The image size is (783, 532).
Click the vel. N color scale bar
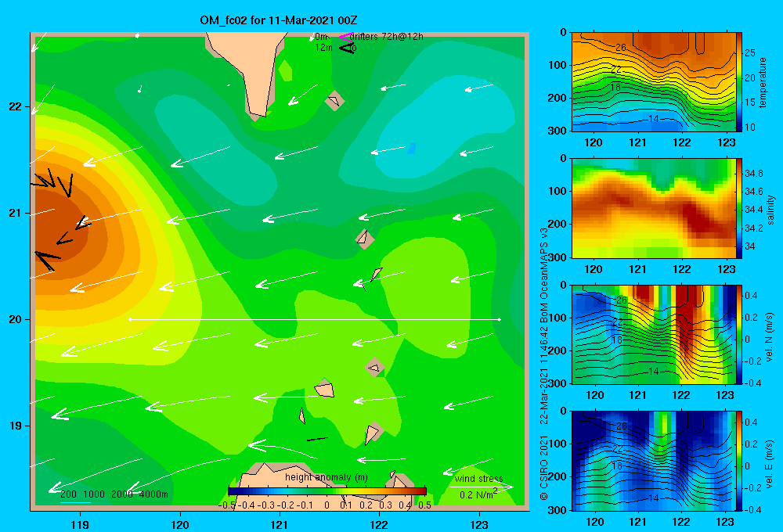click(x=739, y=334)
